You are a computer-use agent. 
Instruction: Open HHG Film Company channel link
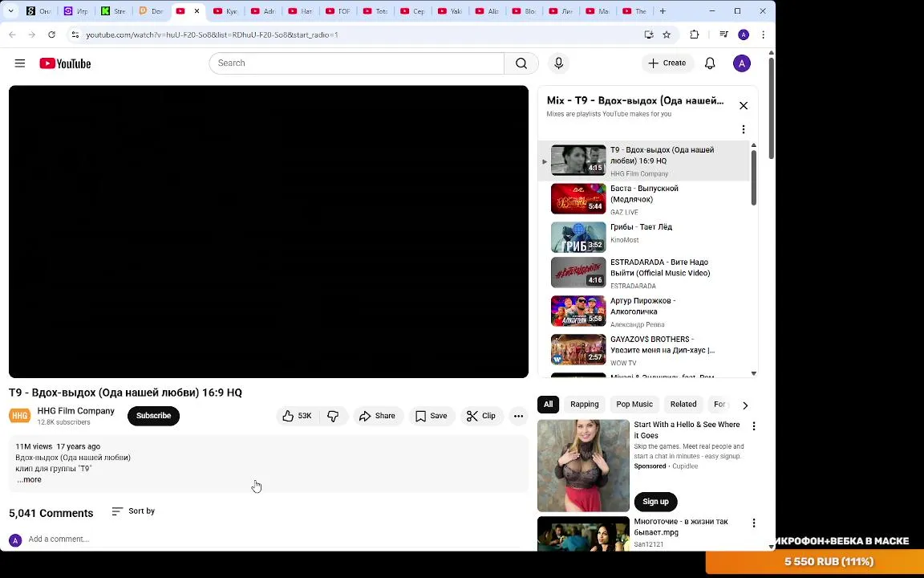pos(76,411)
